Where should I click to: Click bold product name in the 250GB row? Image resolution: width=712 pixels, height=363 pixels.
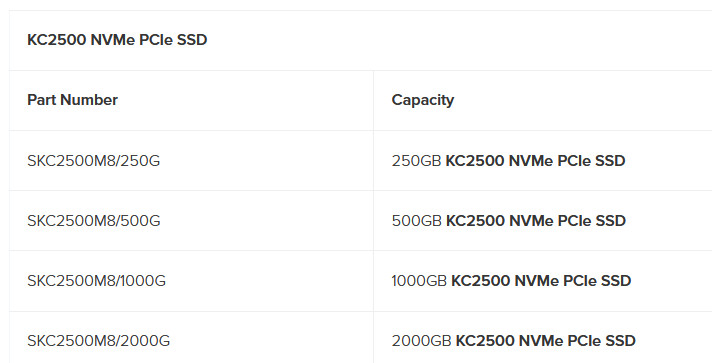[x=536, y=161]
